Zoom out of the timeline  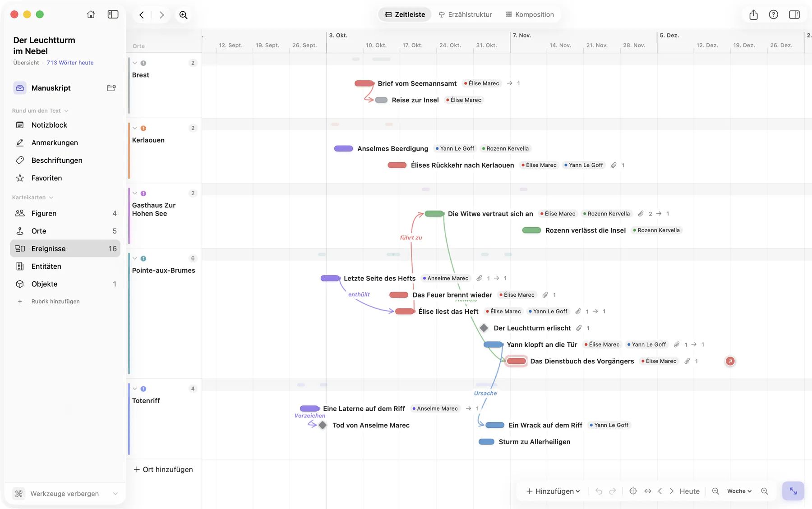click(x=715, y=491)
